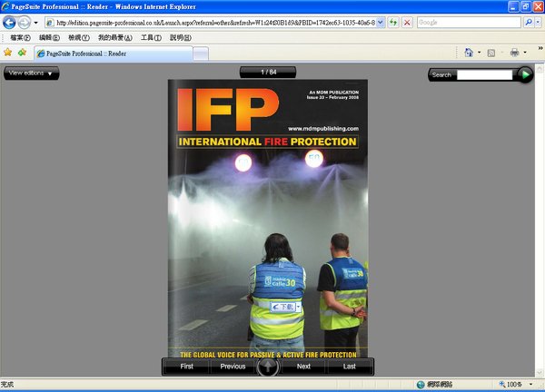Go back with the browser Back arrow
Viewport: 545px width, 392px height.
(9, 23)
